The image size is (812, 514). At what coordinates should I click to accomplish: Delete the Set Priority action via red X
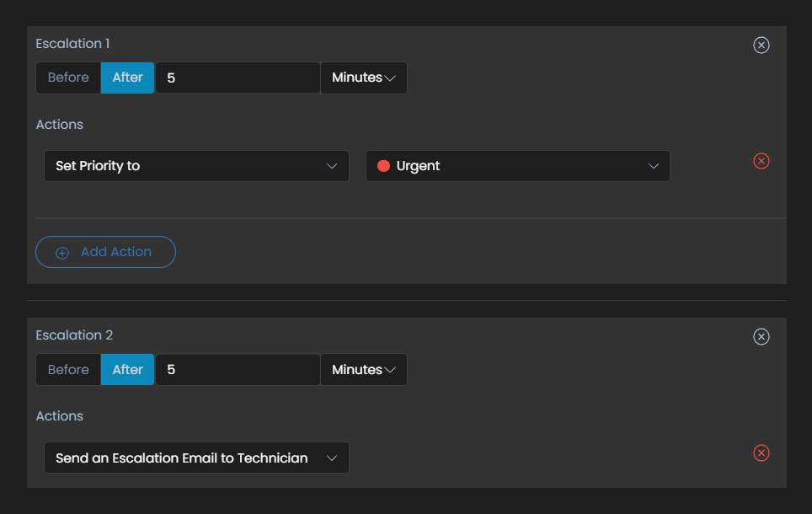[761, 161]
